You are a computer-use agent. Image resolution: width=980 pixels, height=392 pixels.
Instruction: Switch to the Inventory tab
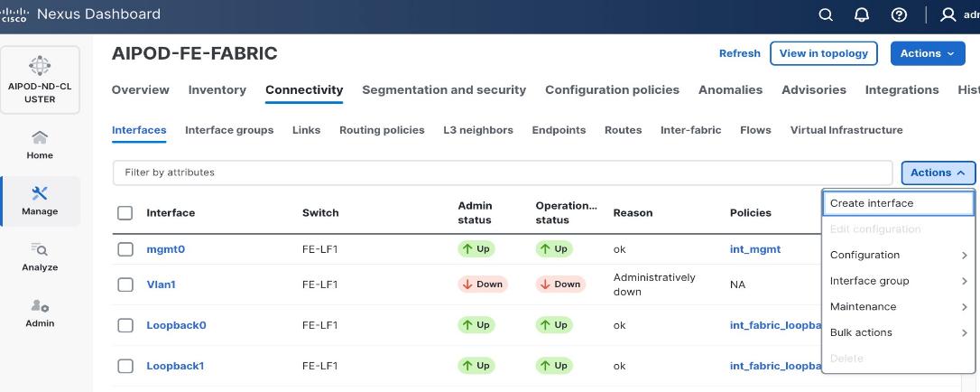tap(217, 89)
